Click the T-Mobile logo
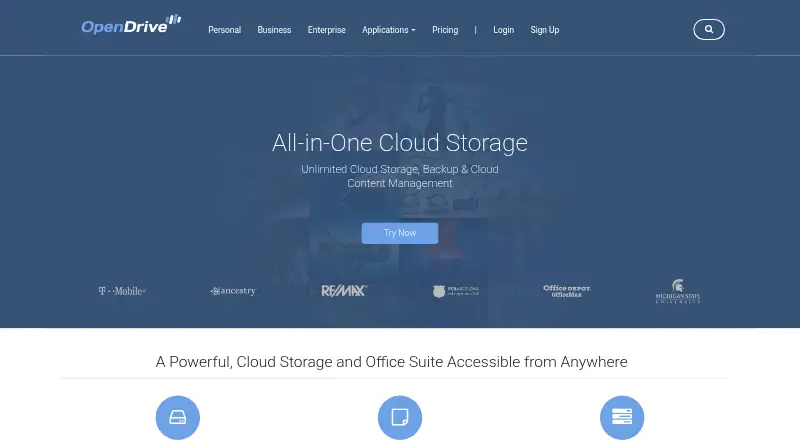The width and height of the screenshot is (800, 440). [122, 291]
